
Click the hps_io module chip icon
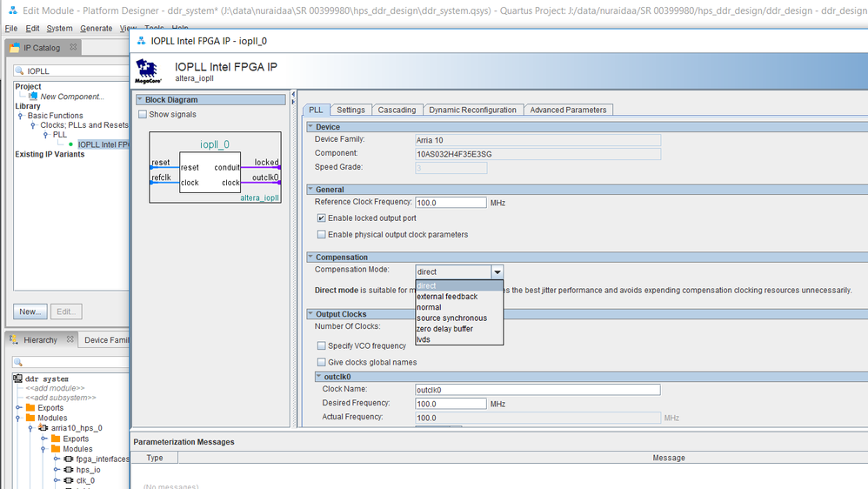click(x=68, y=470)
